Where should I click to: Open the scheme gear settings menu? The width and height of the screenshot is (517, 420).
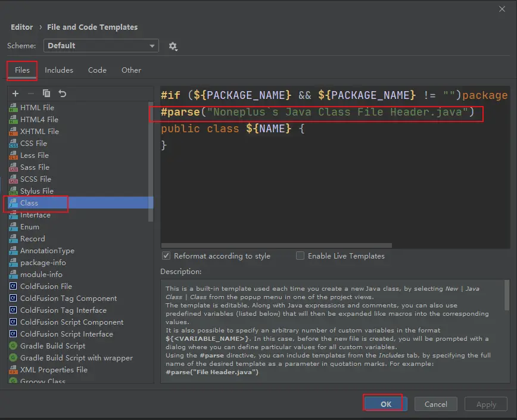[173, 46]
